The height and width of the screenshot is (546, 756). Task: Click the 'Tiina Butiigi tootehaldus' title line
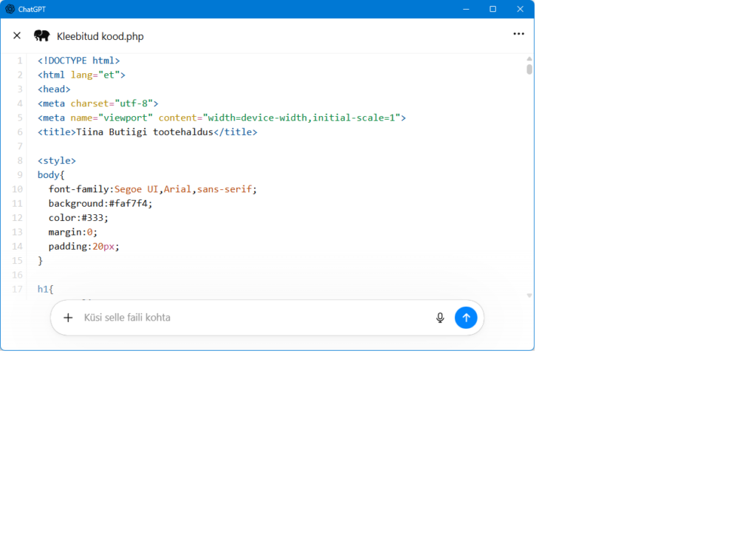(148, 132)
